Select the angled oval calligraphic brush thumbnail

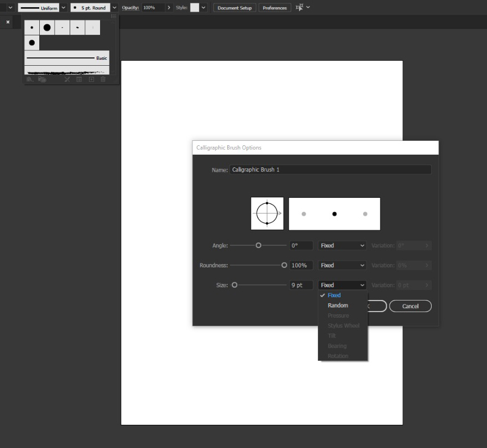tap(77, 28)
